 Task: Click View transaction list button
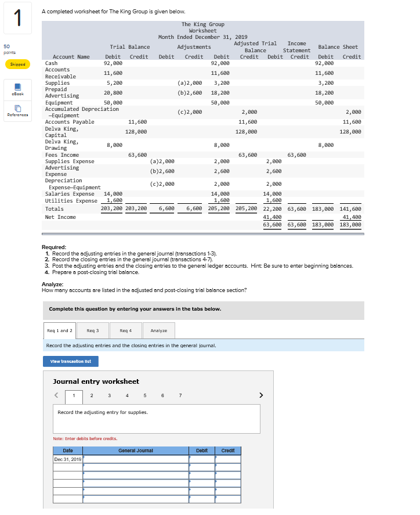(x=71, y=361)
